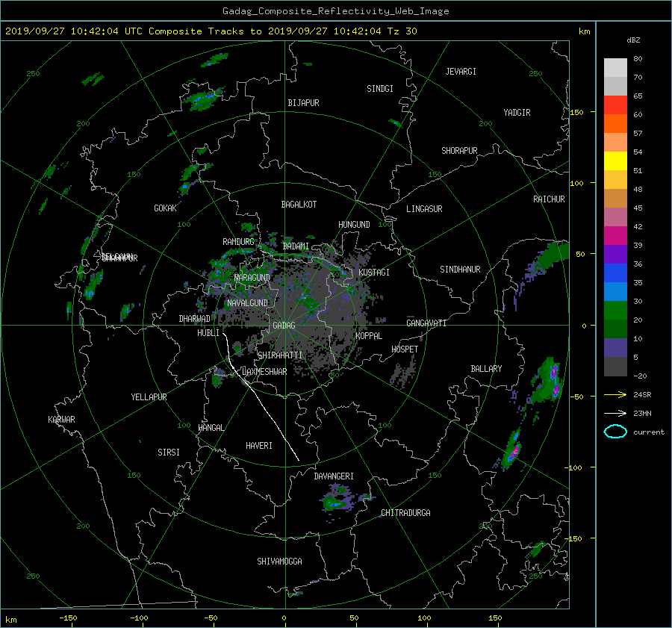Click the UTC Composite Tracks timestamp header
Image resolution: width=672 pixels, height=628 pixels.
point(211,31)
